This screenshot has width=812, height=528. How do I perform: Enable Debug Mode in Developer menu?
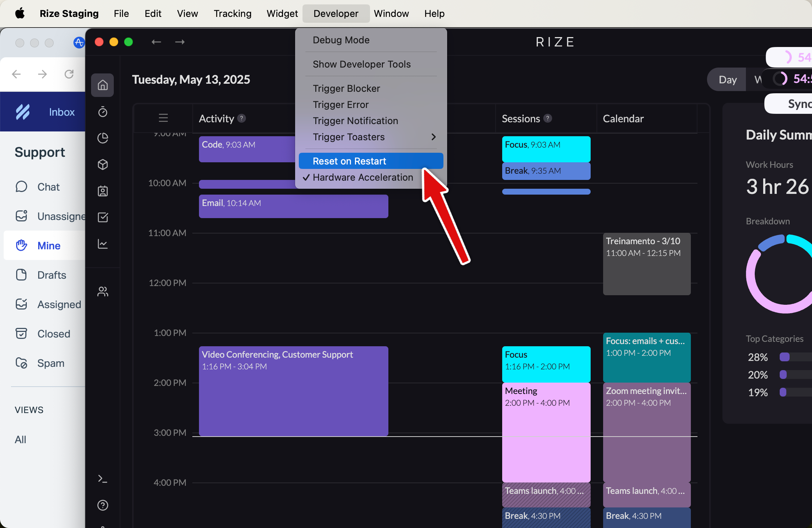point(341,40)
